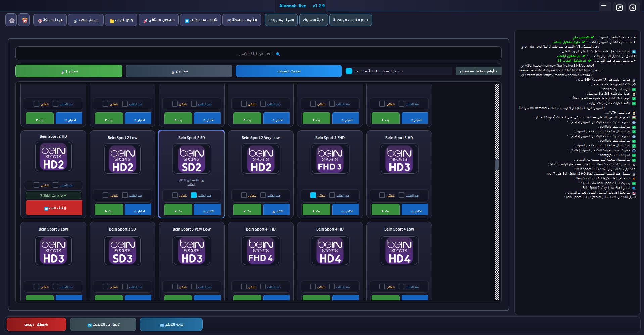Select the Server 1 tab
Image resolution: width=644 pixels, height=335 pixels.
pos(69,71)
